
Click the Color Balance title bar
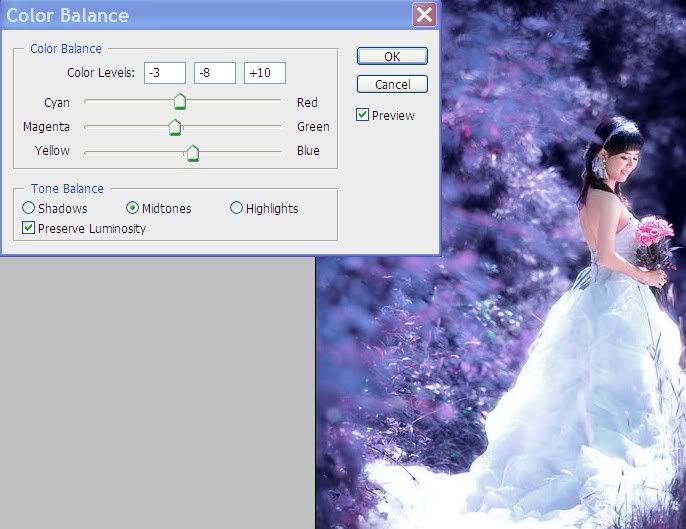coord(200,15)
